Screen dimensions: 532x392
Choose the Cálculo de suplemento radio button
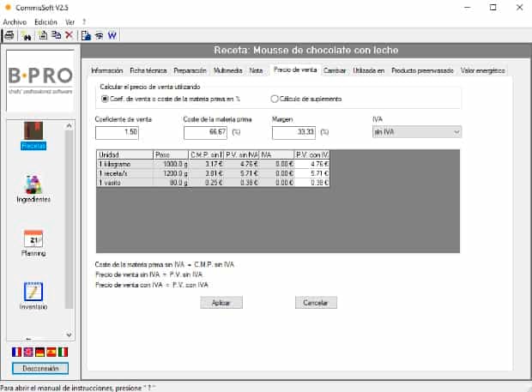[275, 99]
